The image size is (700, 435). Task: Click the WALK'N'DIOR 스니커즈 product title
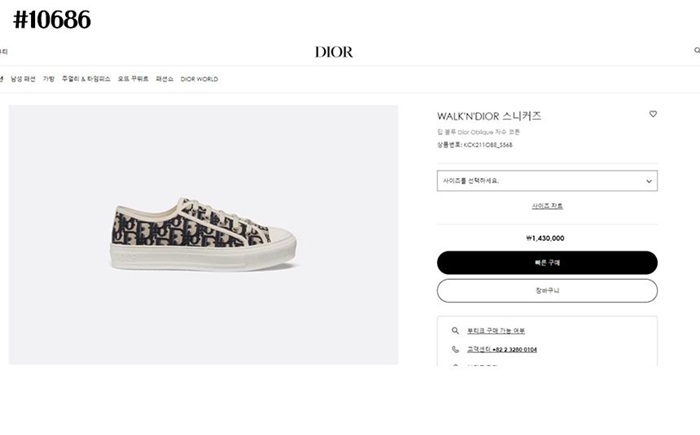tap(489, 115)
